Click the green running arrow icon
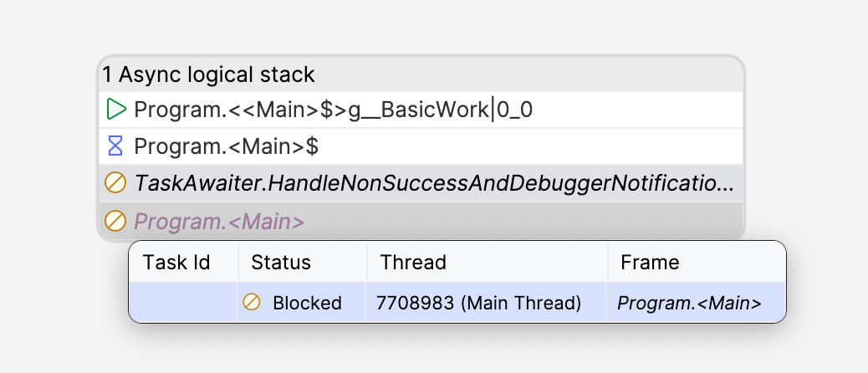 tap(116, 110)
